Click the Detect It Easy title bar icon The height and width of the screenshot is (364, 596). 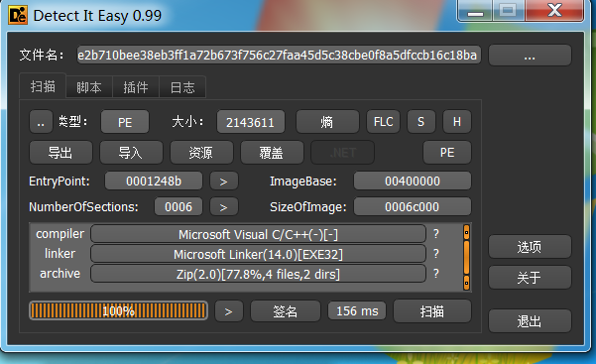coord(18,15)
